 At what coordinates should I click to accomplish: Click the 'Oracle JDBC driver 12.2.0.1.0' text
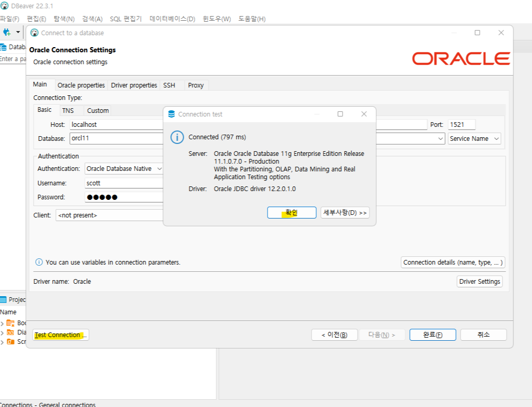pos(255,188)
